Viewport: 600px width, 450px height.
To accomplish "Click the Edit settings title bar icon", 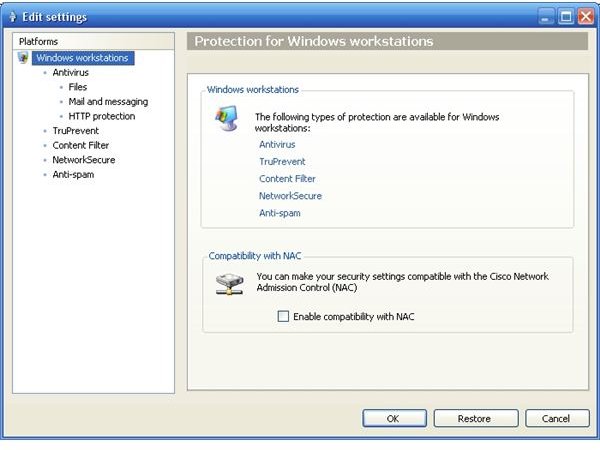I will pyautogui.click(x=12, y=17).
